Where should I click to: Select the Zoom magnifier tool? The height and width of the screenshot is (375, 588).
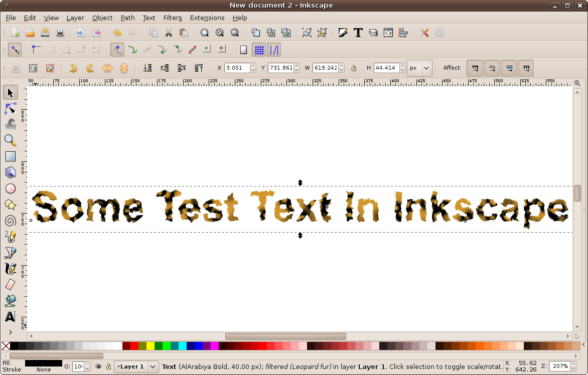click(x=11, y=140)
